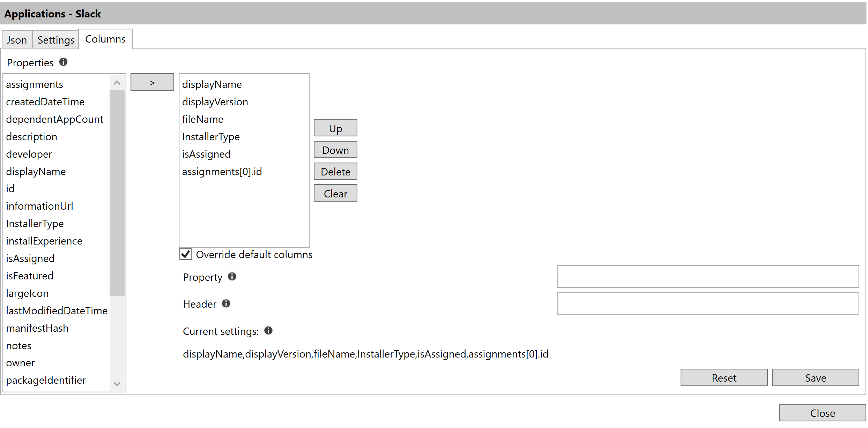
Task: Click the info icon beside Property label
Action: point(232,276)
